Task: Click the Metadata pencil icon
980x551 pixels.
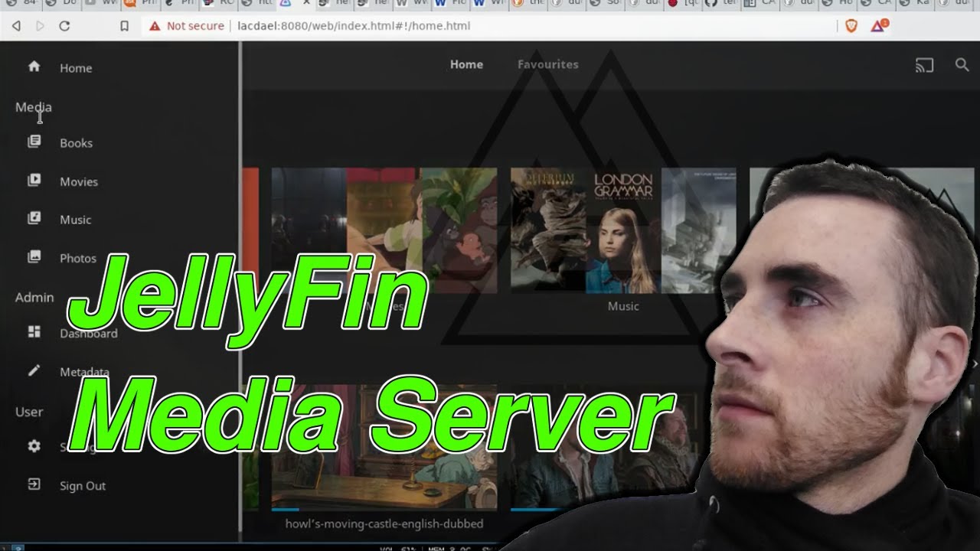Action: [x=34, y=370]
